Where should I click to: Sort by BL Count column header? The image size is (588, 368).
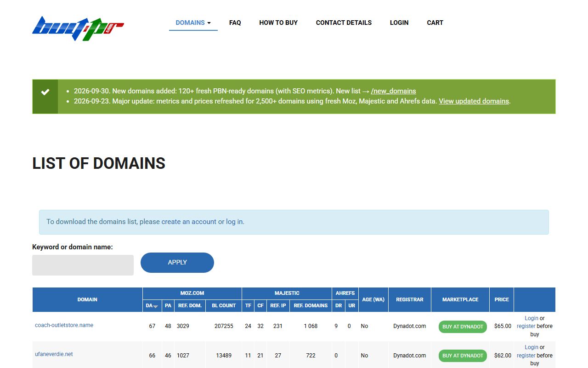point(224,305)
